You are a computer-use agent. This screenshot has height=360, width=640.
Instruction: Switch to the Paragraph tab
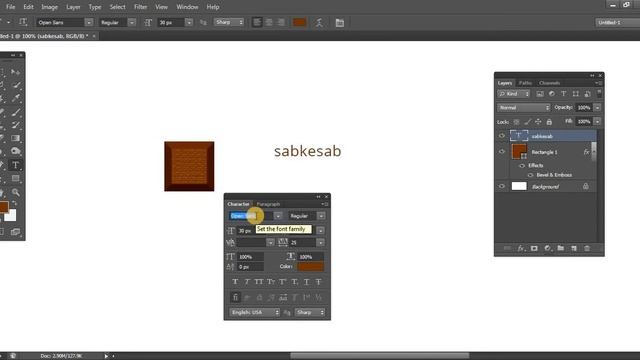tap(268, 204)
